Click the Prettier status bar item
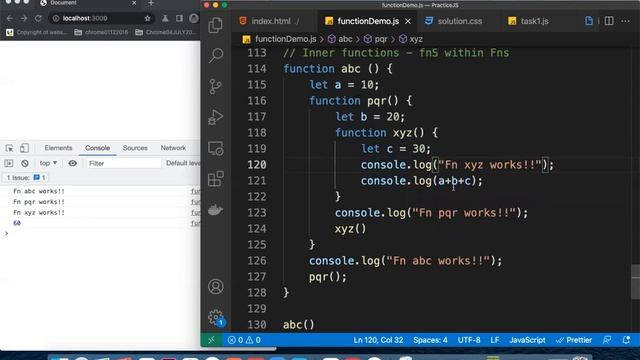Image resolution: width=640 pixels, height=360 pixels. click(573, 340)
